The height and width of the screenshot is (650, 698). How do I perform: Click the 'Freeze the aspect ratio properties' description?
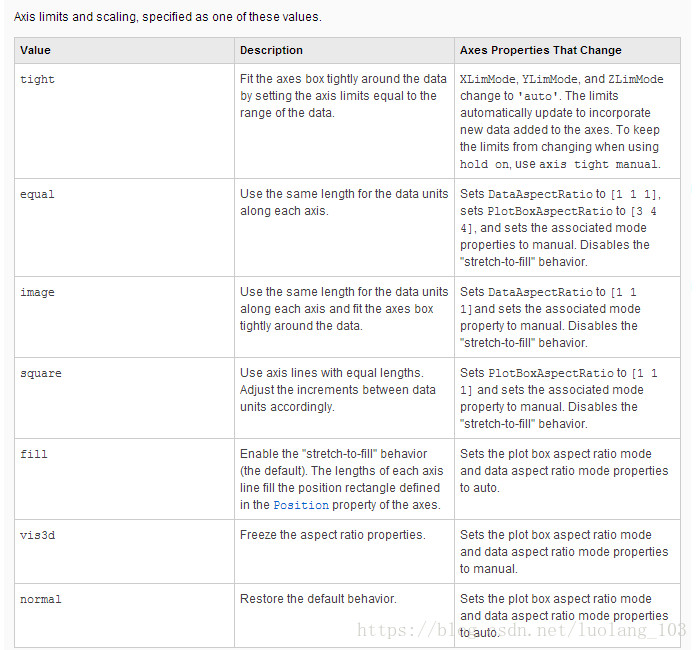(x=333, y=535)
